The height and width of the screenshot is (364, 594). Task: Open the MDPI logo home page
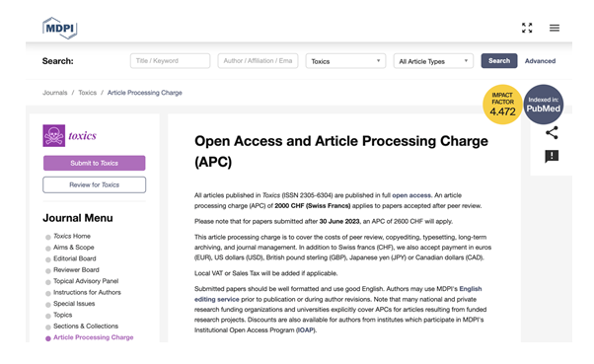tap(60, 28)
